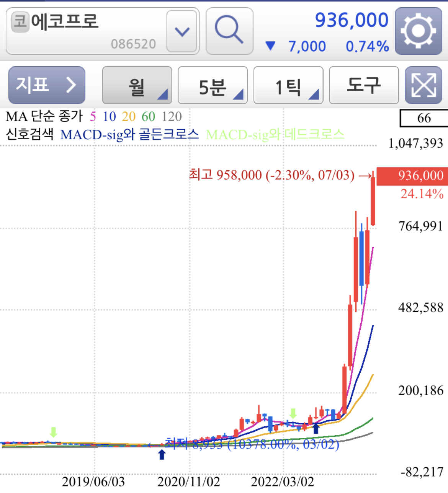Tap the price change 7,000 value

click(x=307, y=46)
